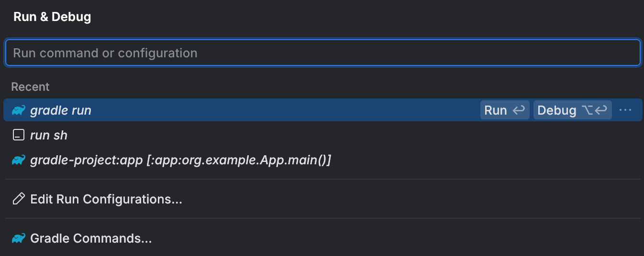Launch gradle-project:app org.example.App.main() configuration
644x256 pixels.
[x=181, y=160]
